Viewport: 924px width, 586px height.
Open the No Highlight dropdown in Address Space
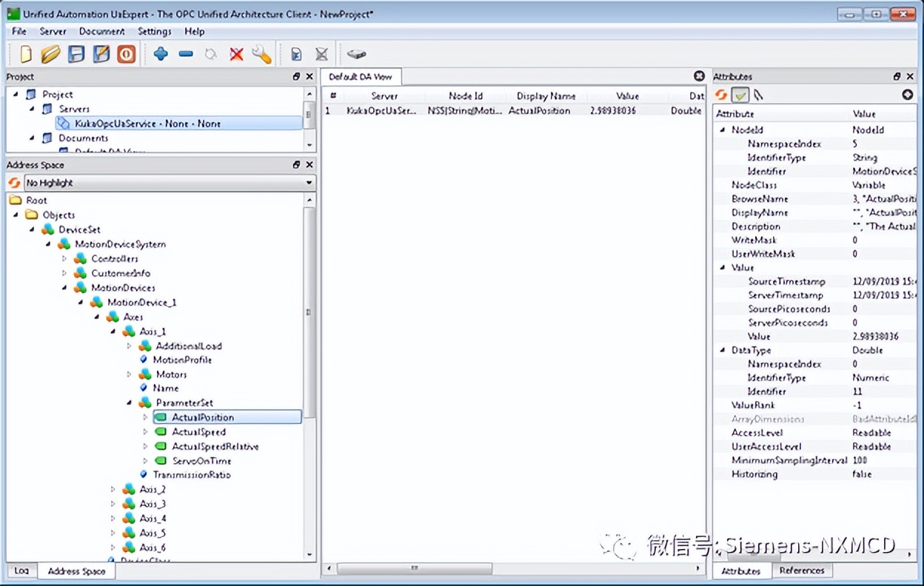[309, 183]
